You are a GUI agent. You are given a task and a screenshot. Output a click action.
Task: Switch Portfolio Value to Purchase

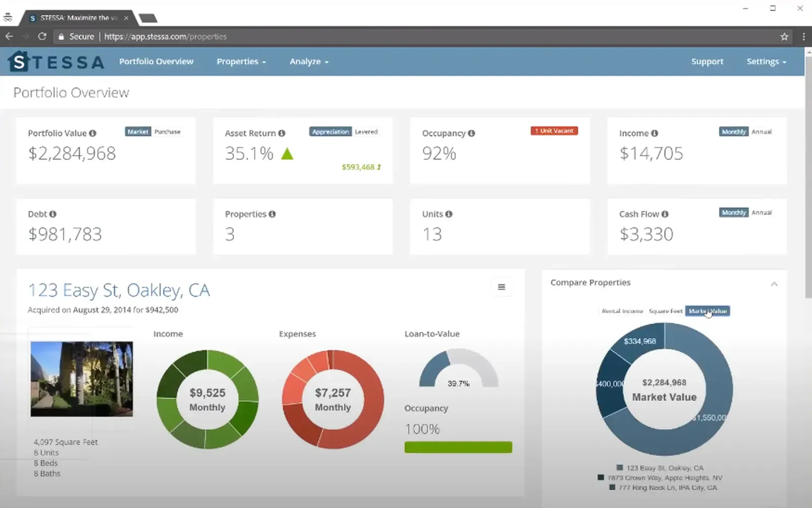coord(167,132)
